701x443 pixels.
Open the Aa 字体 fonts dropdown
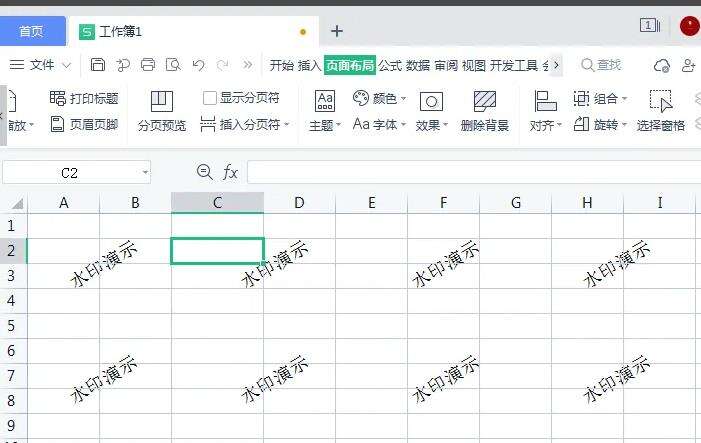click(379, 124)
